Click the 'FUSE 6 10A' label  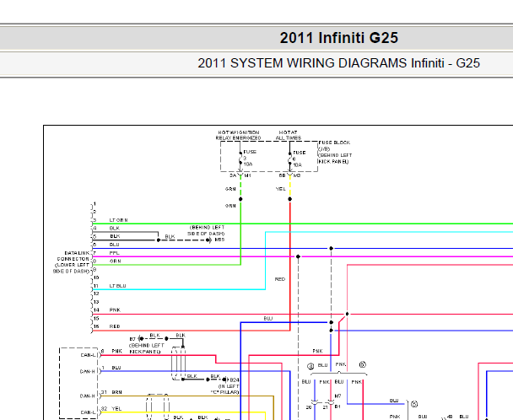coord(299,159)
